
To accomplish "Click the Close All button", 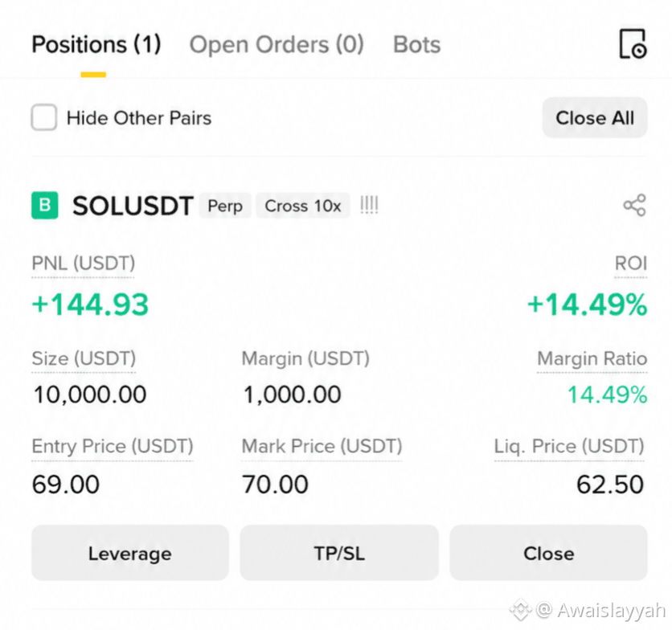I will (x=594, y=117).
